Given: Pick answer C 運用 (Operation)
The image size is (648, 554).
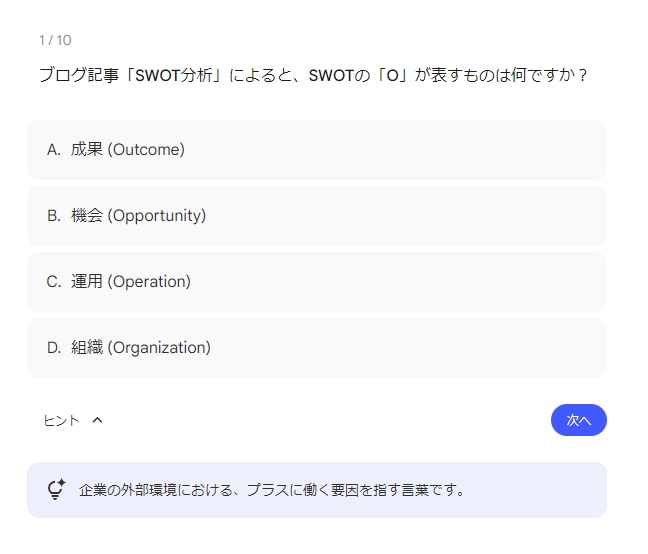Looking at the screenshot, I should click(x=316, y=282).
